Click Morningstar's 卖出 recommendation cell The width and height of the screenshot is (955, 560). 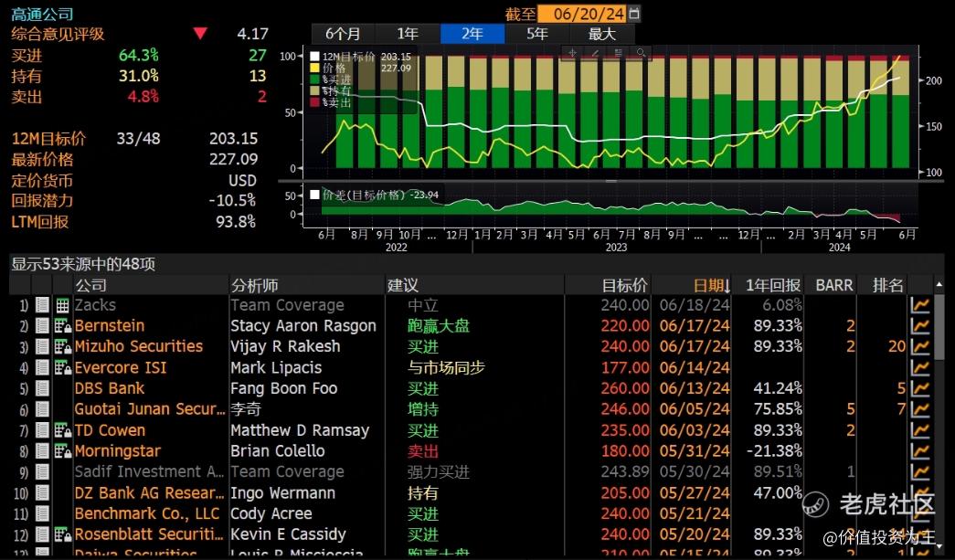(x=423, y=451)
